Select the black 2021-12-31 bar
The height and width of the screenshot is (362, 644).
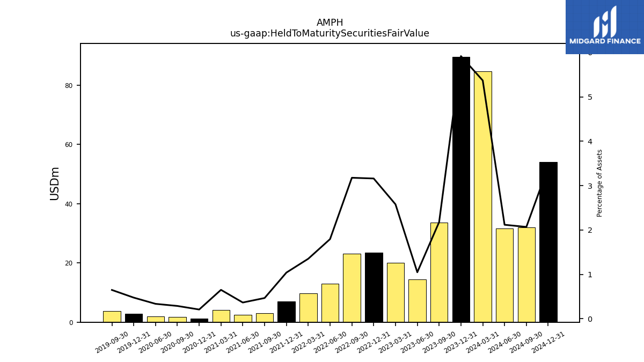[x=287, y=312]
